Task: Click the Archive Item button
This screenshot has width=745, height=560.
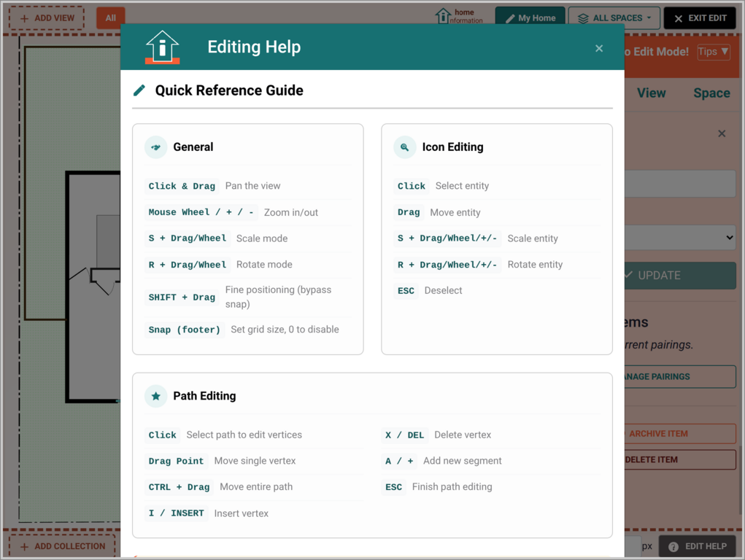Action: point(680,434)
